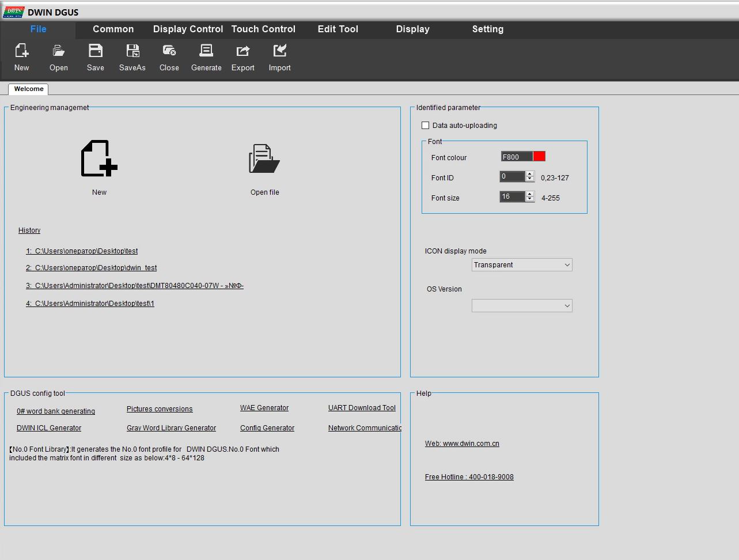Launch WAE Generator tool
The width and height of the screenshot is (739, 560).
point(264,408)
